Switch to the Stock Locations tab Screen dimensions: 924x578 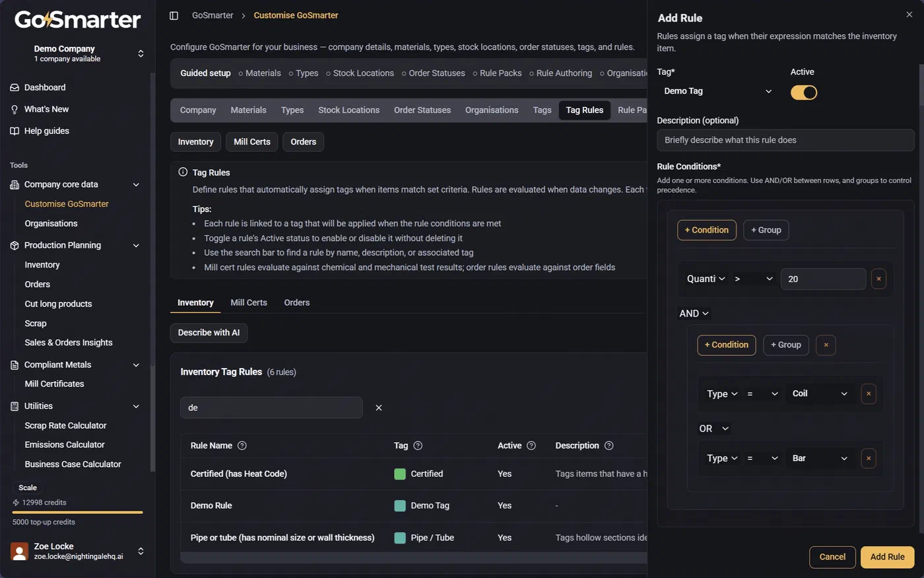tap(349, 110)
